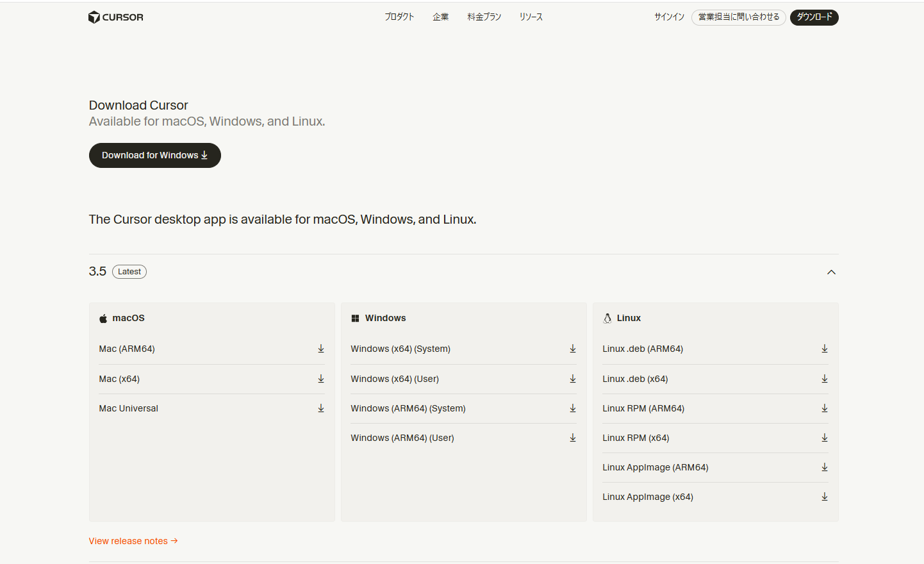The width and height of the screenshot is (924, 564).
Task: Click the 3.5 version number heading
Action: pos(97,272)
